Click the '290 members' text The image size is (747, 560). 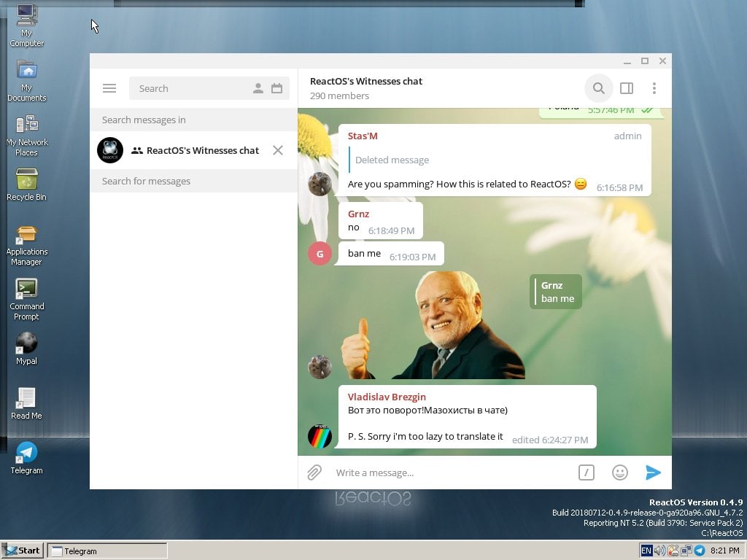pos(339,96)
